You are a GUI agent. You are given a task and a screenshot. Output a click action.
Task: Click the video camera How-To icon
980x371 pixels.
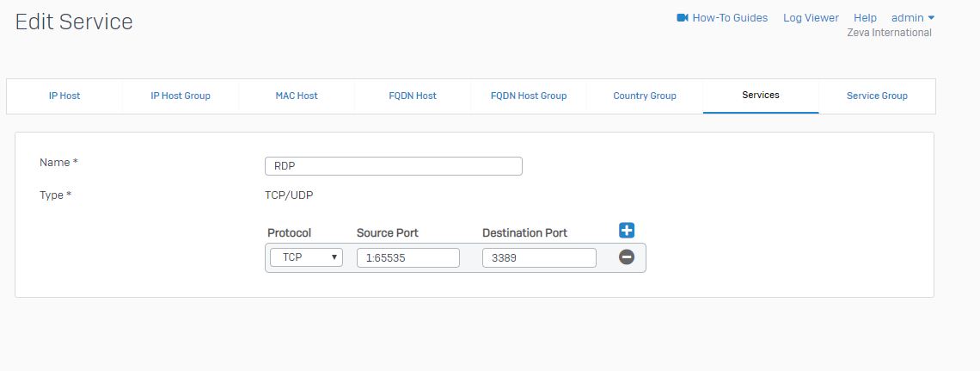pyautogui.click(x=683, y=18)
